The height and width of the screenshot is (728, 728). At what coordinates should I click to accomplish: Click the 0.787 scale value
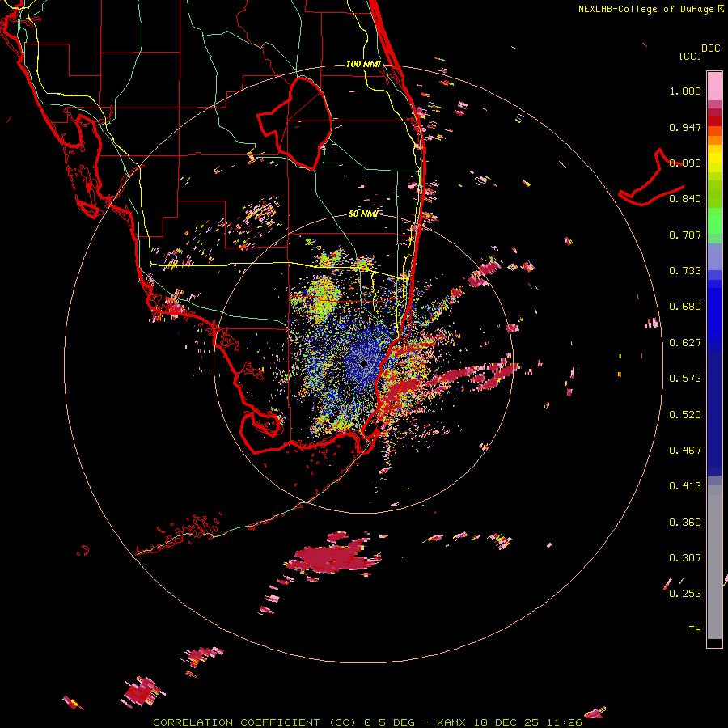click(x=685, y=235)
